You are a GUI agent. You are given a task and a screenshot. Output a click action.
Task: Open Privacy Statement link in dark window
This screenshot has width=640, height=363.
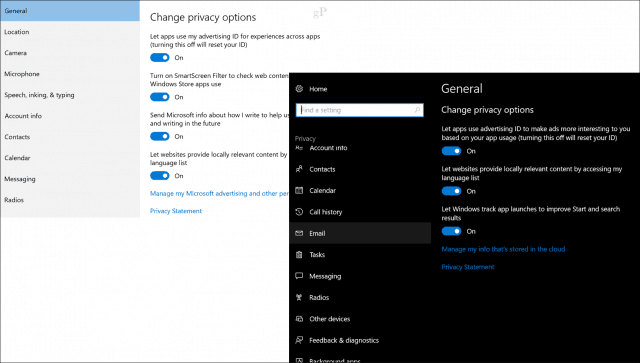tap(468, 267)
